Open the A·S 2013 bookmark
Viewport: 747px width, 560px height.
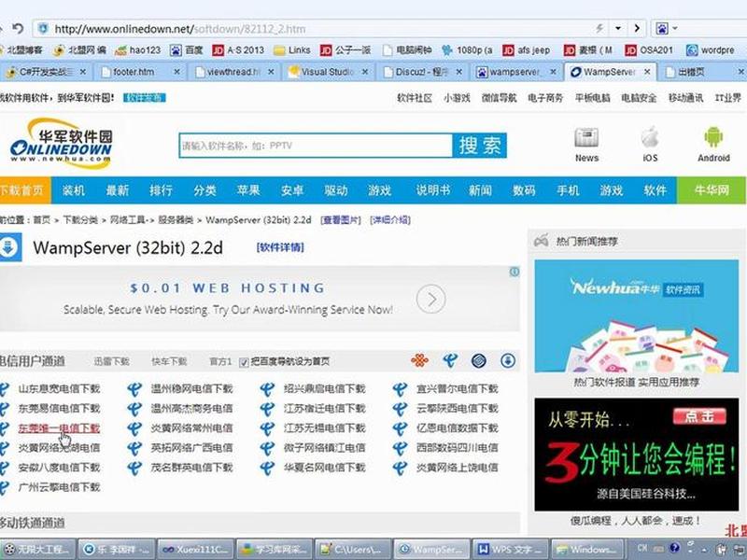(x=238, y=50)
